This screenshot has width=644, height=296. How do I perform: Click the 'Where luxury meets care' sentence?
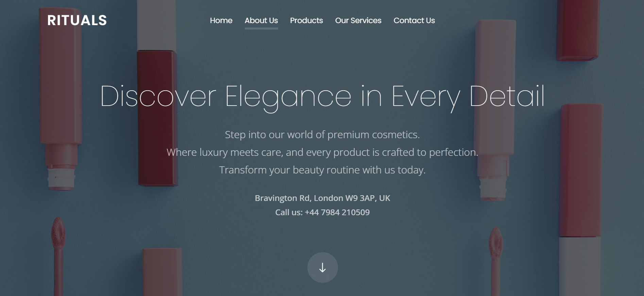point(322,152)
